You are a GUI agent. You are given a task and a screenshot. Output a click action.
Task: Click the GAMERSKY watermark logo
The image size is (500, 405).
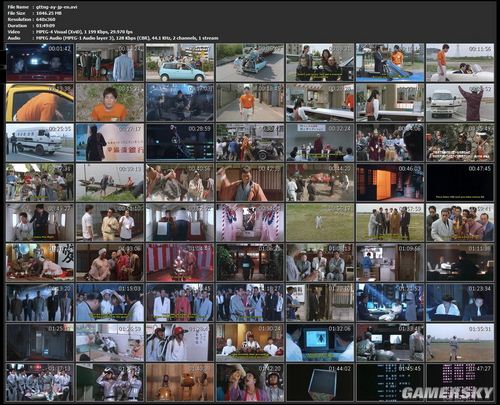[447, 393]
